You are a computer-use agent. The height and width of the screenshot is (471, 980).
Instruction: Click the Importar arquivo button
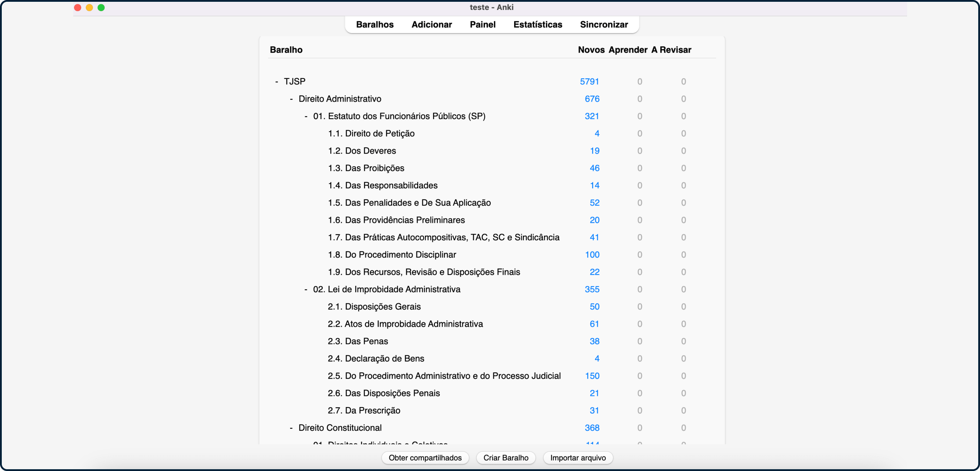click(x=577, y=458)
